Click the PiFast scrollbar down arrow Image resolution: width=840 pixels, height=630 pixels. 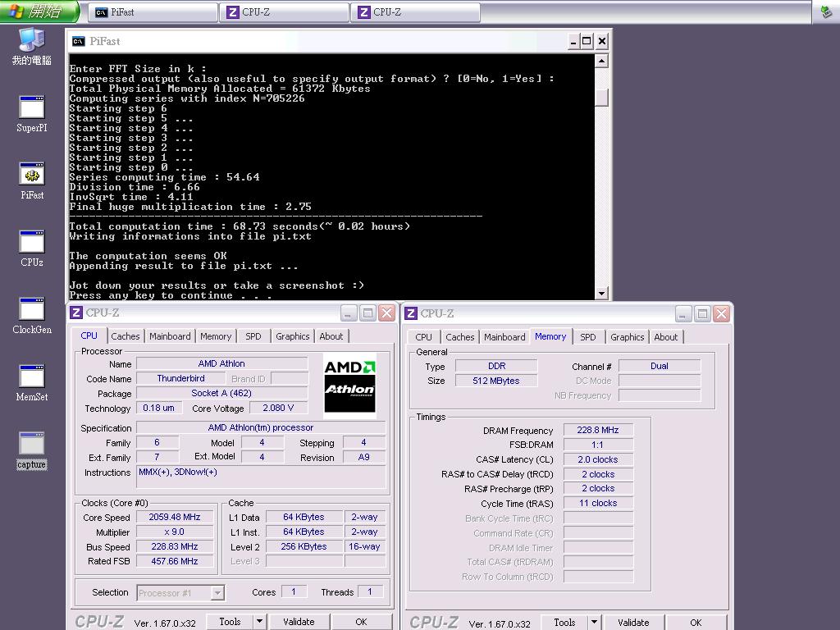(x=601, y=293)
